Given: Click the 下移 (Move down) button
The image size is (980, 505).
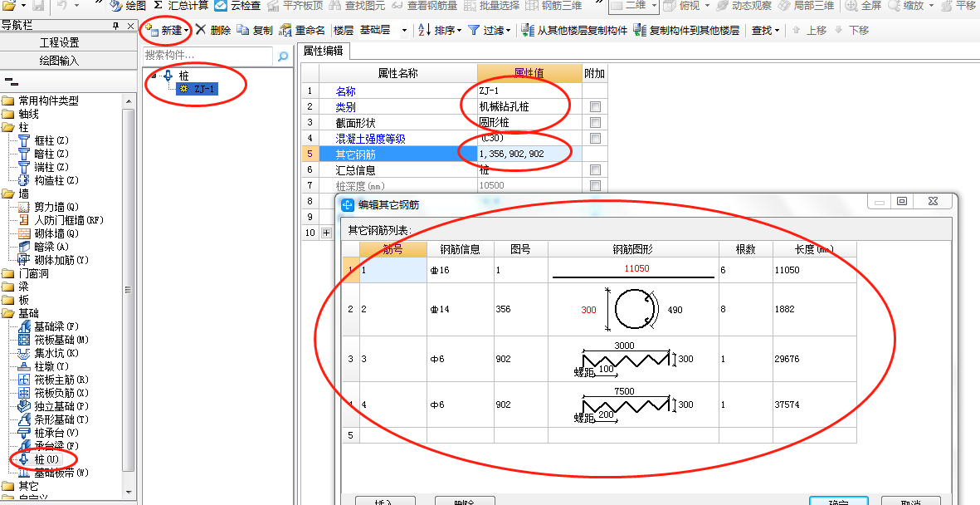Looking at the screenshot, I should (852, 30).
